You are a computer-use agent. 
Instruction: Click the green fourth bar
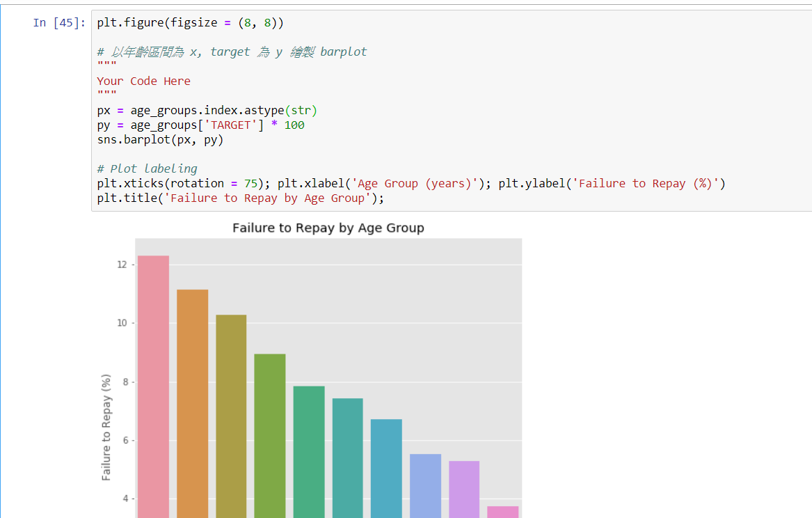click(x=269, y=435)
